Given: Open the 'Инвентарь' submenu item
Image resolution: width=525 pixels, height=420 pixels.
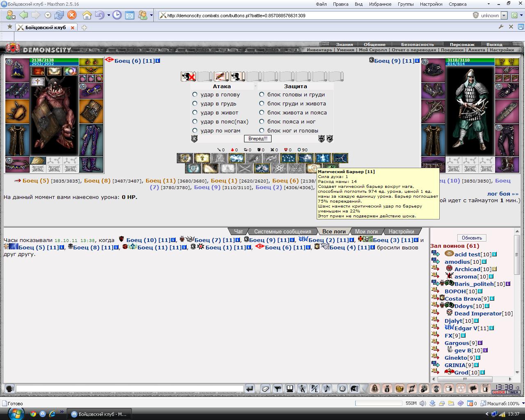Looking at the screenshot, I should (320, 50).
